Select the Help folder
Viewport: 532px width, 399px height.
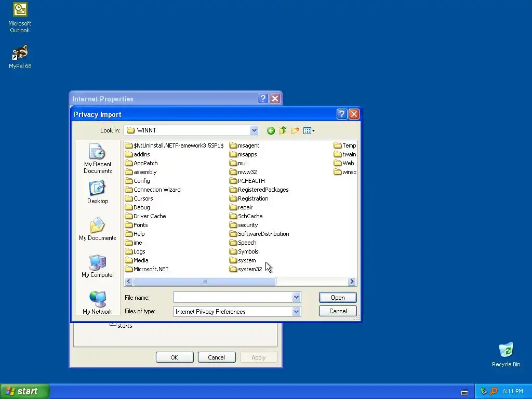coord(135,234)
